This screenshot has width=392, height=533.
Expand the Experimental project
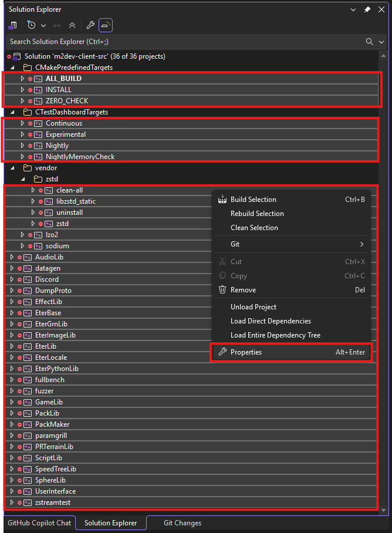(x=22, y=134)
